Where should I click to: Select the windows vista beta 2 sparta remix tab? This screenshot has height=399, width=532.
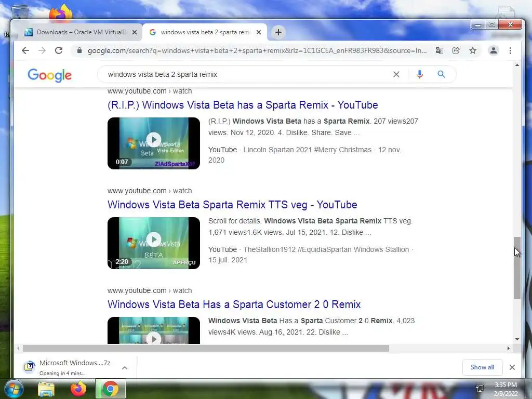(x=205, y=32)
